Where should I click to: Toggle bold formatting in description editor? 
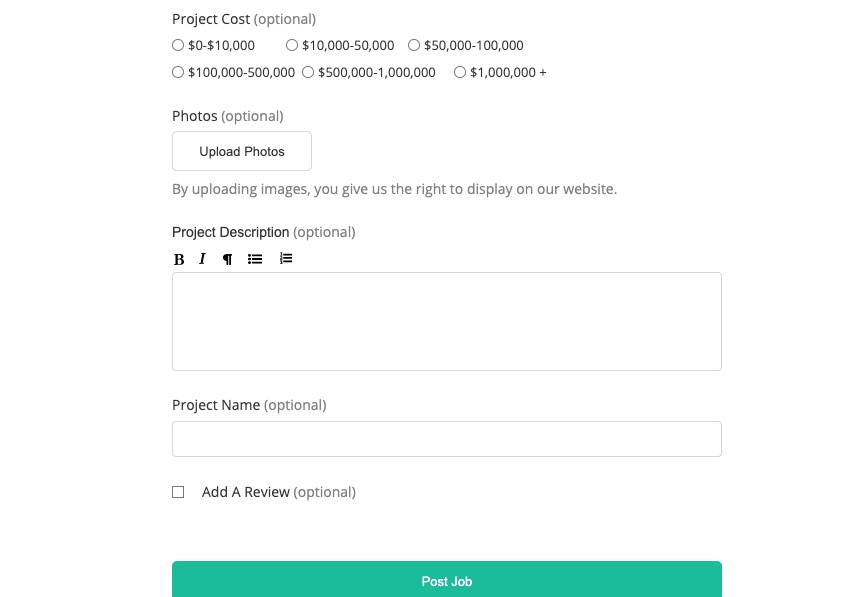click(x=179, y=259)
